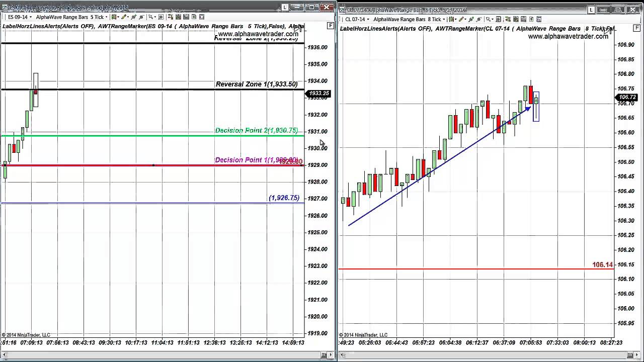Toggle data box icon in ES chart
Viewport: 644px width, 362px height.
(161, 17)
